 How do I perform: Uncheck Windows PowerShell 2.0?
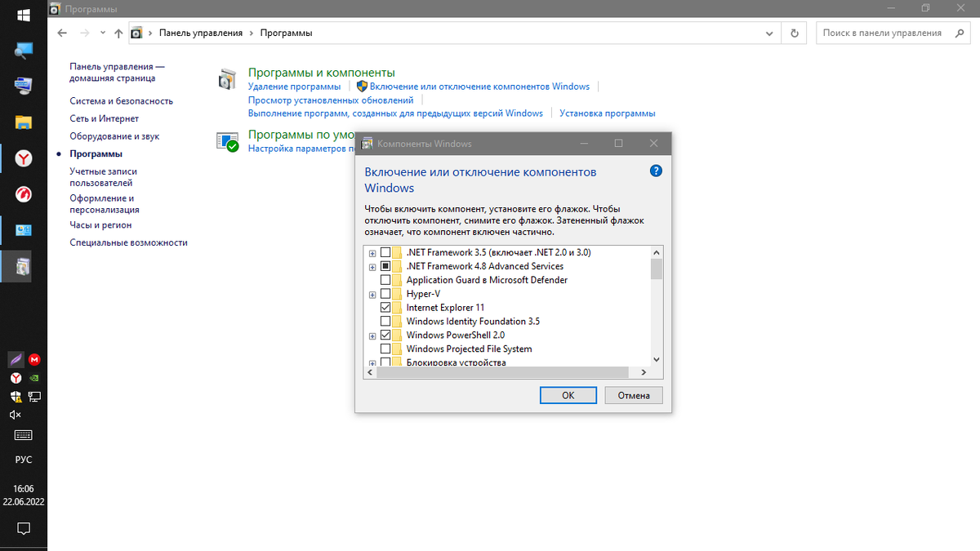385,335
